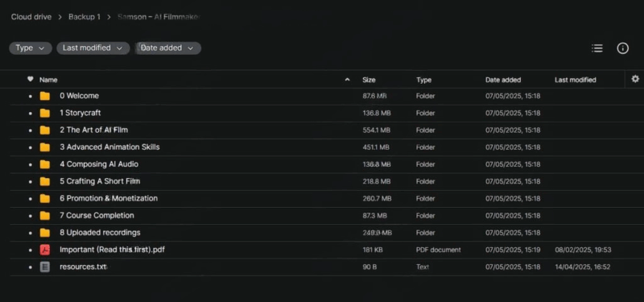
Task: Click the favorites heart column icon
Action: 30,79
